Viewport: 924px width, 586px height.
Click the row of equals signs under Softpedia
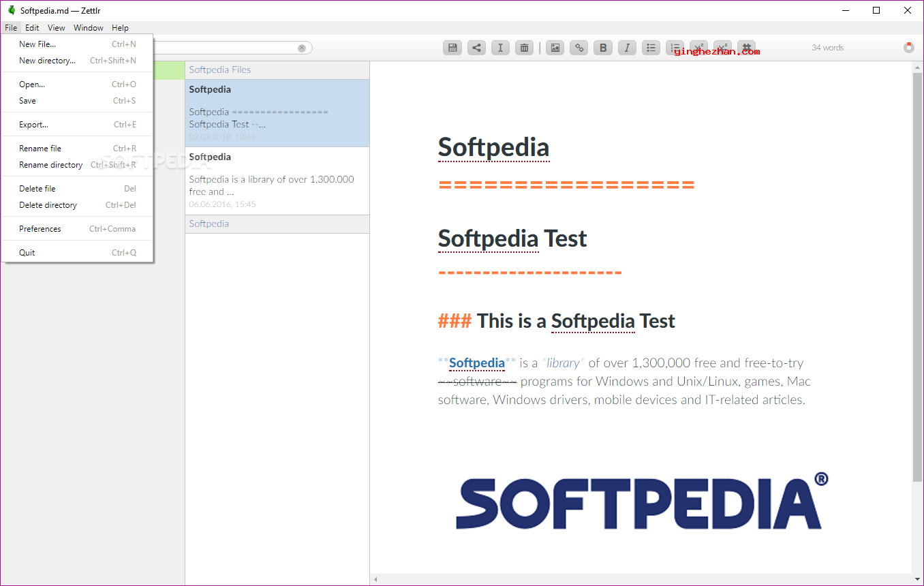tap(566, 185)
